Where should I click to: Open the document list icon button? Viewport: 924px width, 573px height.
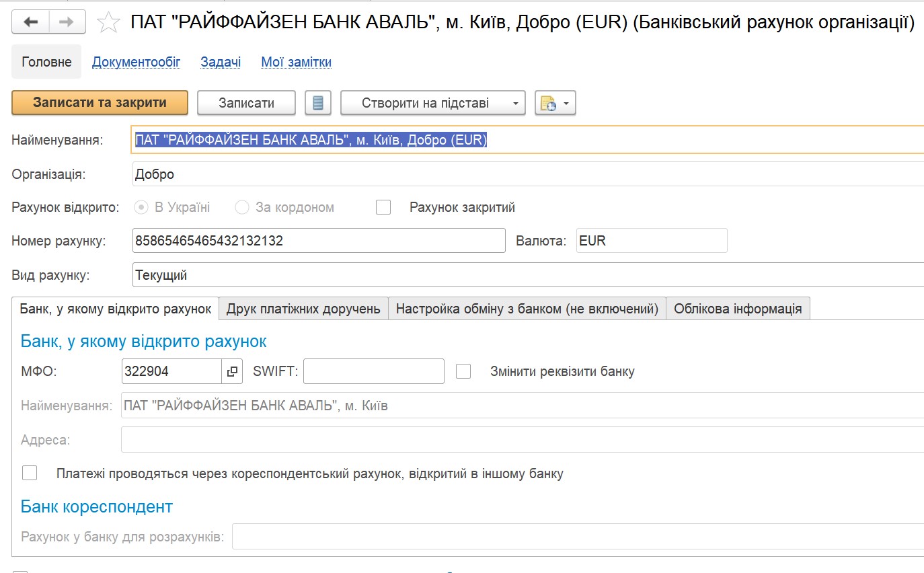click(318, 103)
